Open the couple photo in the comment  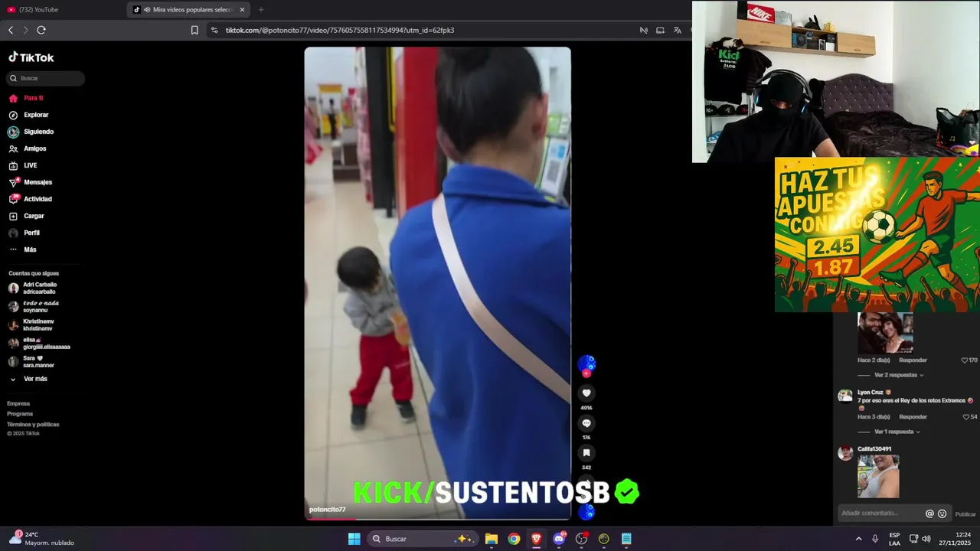[x=885, y=333]
